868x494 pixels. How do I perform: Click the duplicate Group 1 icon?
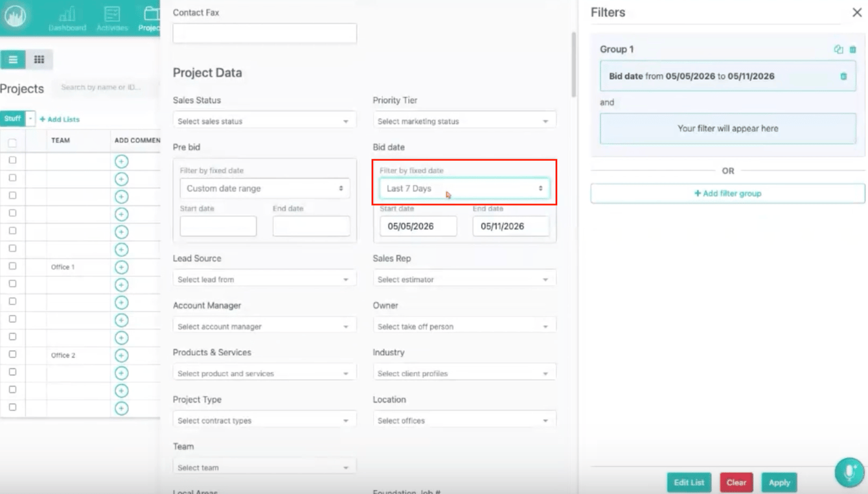point(839,49)
